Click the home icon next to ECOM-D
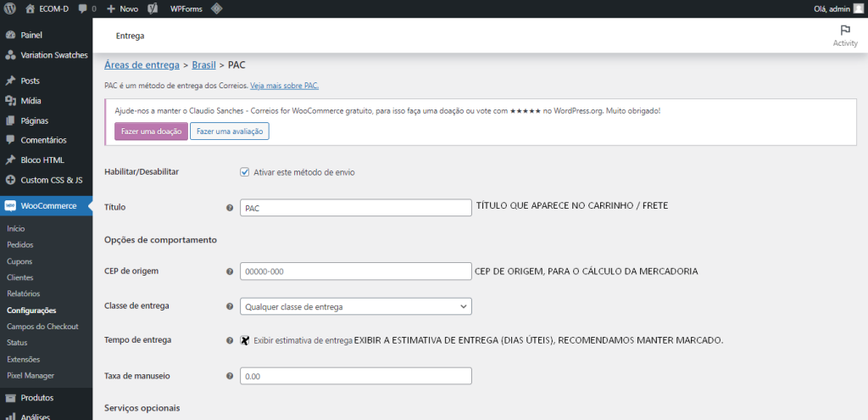 pos(30,8)
